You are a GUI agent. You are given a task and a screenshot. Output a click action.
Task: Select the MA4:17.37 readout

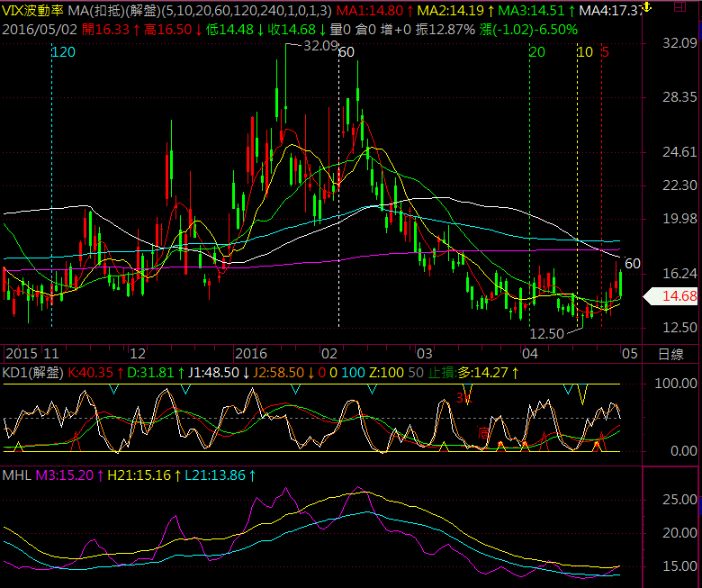[611, 10]
